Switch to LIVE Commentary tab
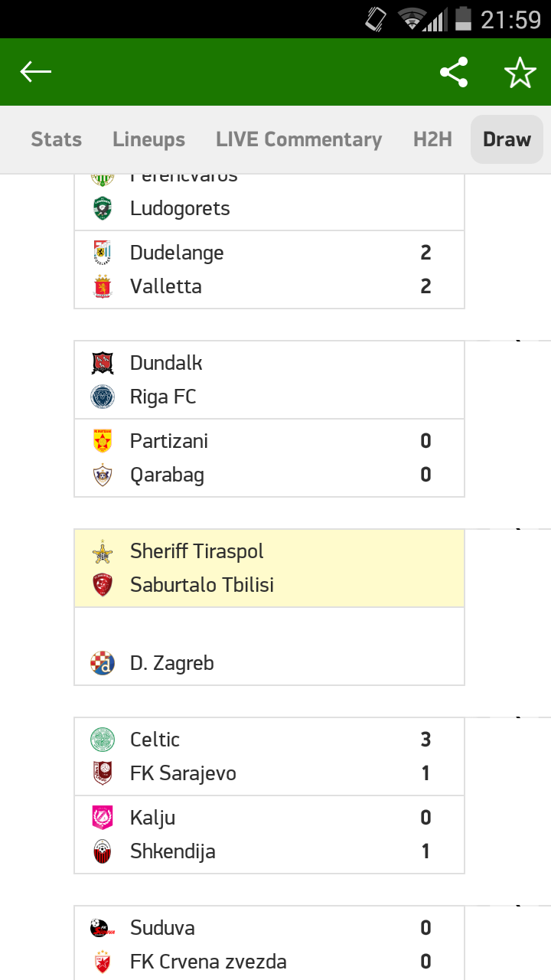The image size is (551, 980). pos(298,139)
